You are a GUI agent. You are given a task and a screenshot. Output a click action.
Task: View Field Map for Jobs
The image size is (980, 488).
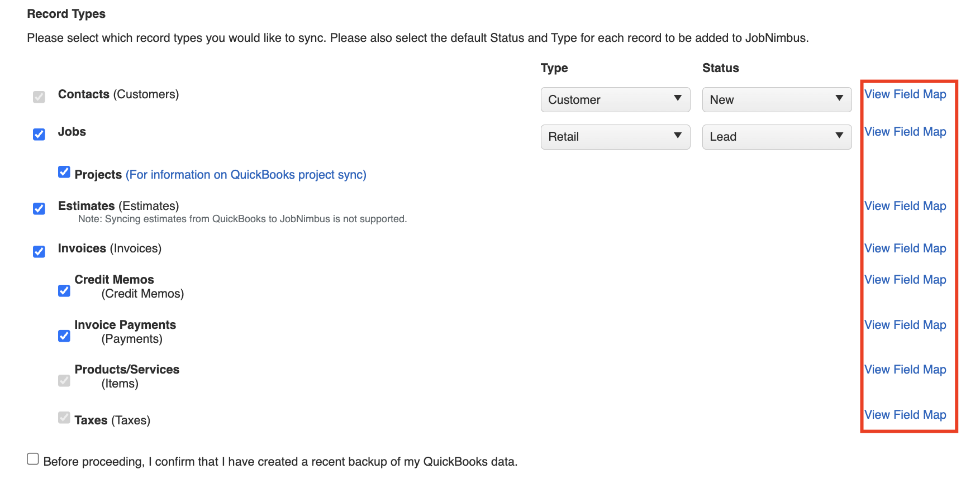905,132
